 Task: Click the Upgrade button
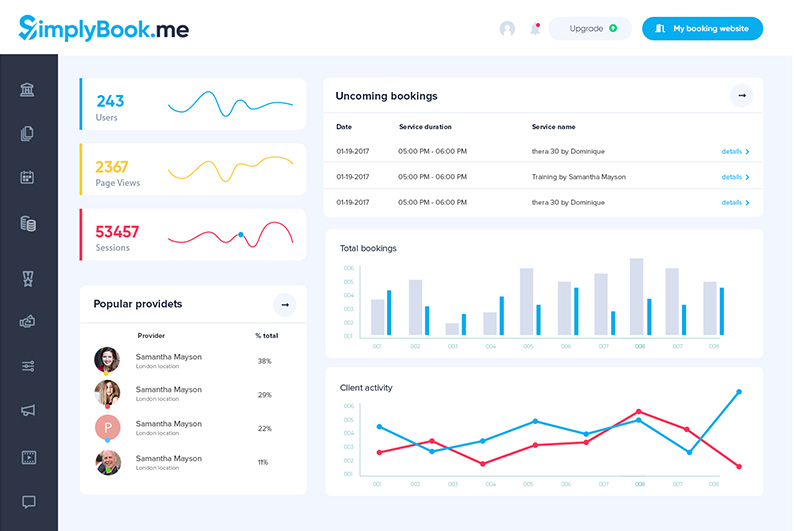(x=590, y=29)
